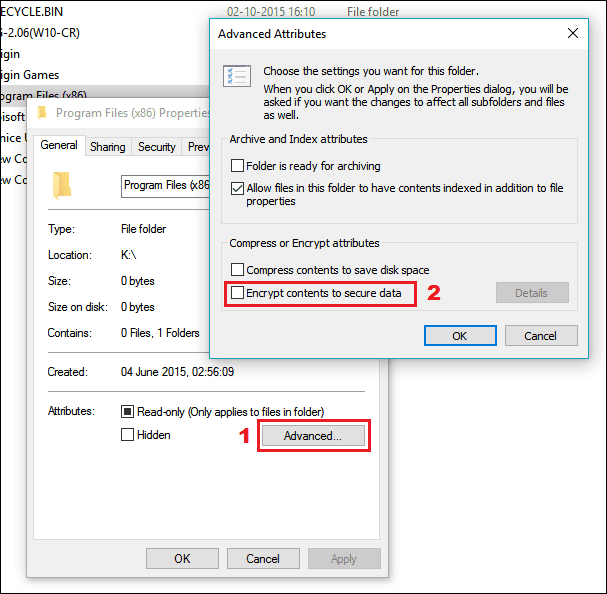Open the Advanced... attributes button

click(313, 436)
